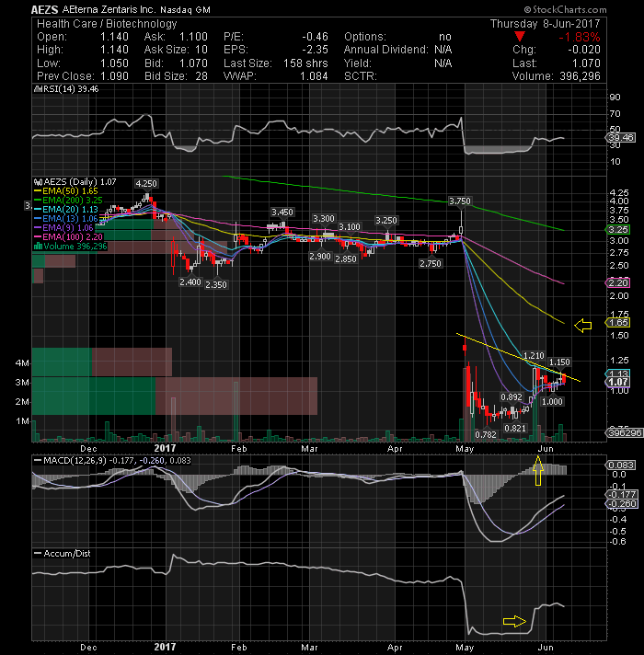The image size is (644, 655).
Task: Select the Accum/Dist indicator label
Action: pos(63,554)
